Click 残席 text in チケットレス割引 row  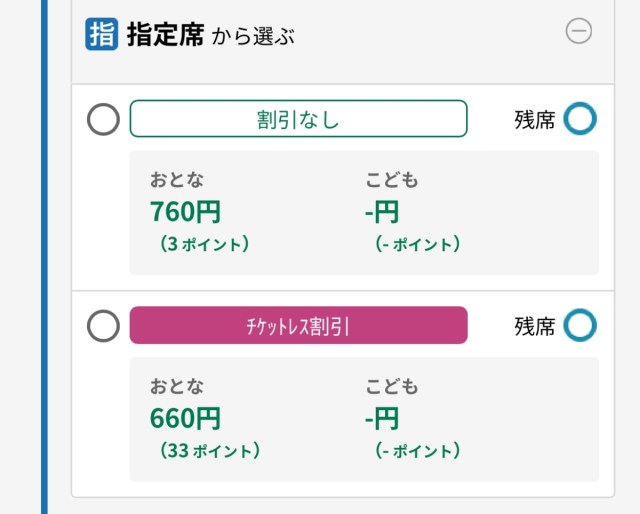(x=534, y=326)
